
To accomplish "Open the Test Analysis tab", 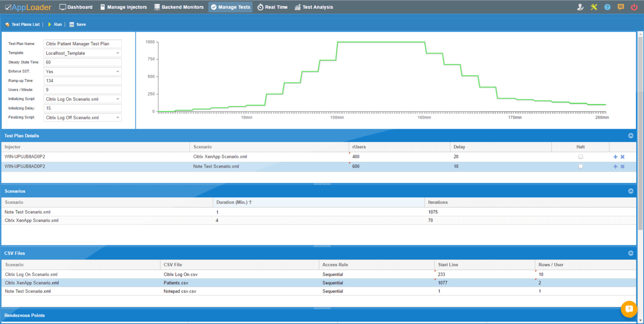I will click(x=314, y=7).
